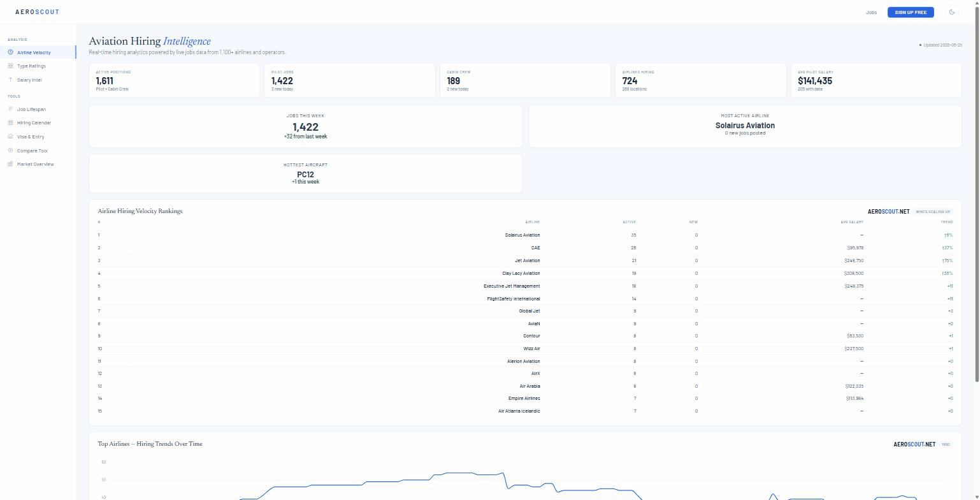Open the Compare Tool page
980x500 pixels.
point(38,151)
